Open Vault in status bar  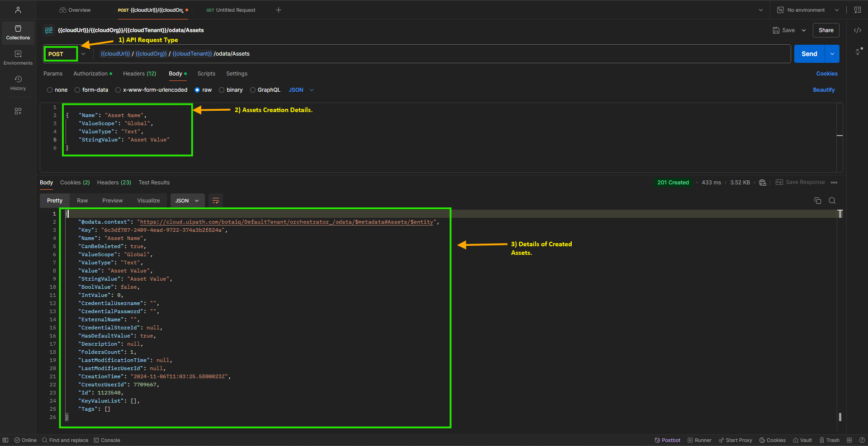point(802,440)
